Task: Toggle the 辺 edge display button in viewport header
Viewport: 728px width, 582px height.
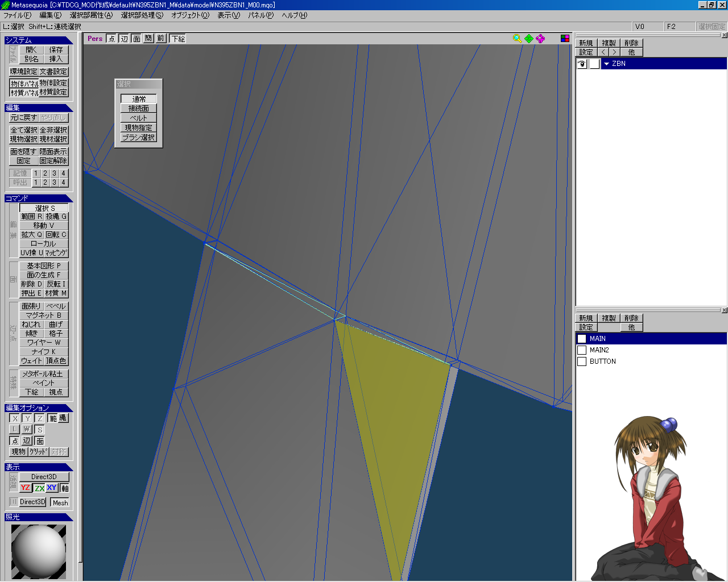Action: (124, 39)
